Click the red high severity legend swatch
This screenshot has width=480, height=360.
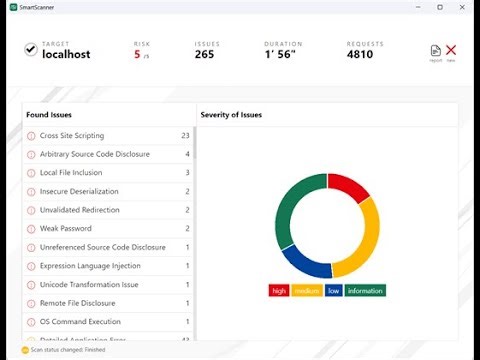tap(279, 291)
